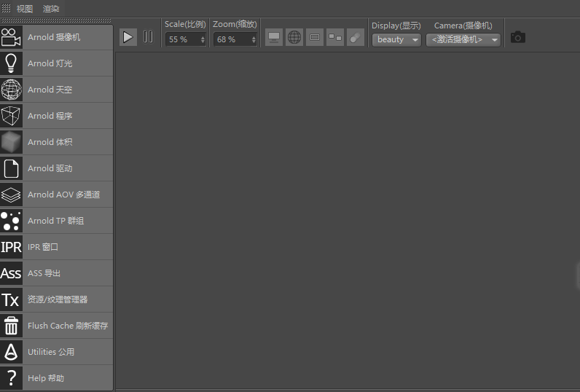Click the Ass export icon
This screenshot has height=392, width=580.
(11, 273)
